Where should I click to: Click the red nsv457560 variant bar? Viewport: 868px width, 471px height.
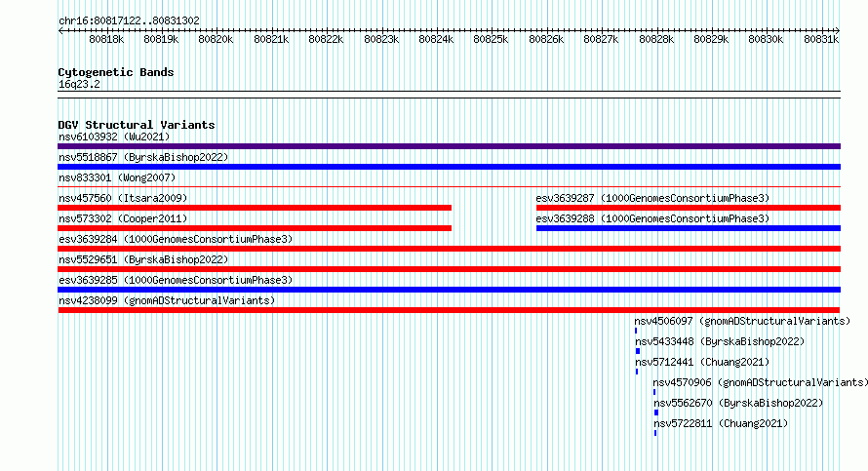(255, 208)
